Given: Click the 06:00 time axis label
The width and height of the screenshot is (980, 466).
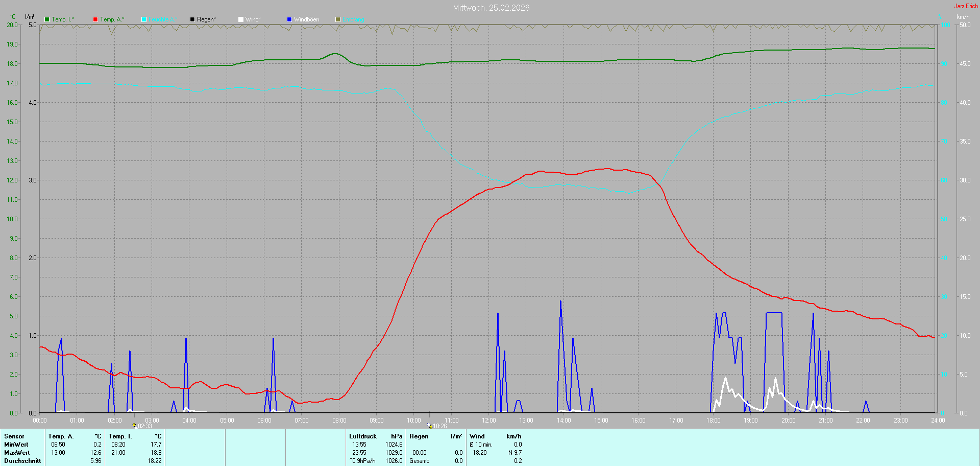Looking at the screenshot, I should click(264, 421).
